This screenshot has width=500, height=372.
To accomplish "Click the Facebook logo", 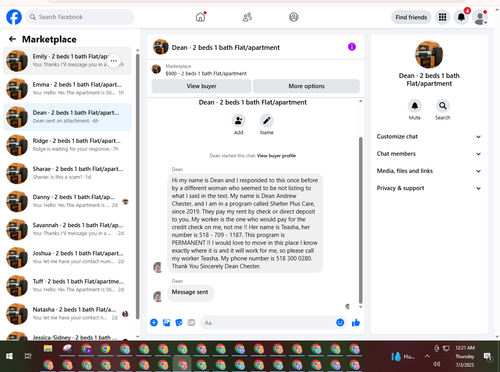I will pos(14,17).
